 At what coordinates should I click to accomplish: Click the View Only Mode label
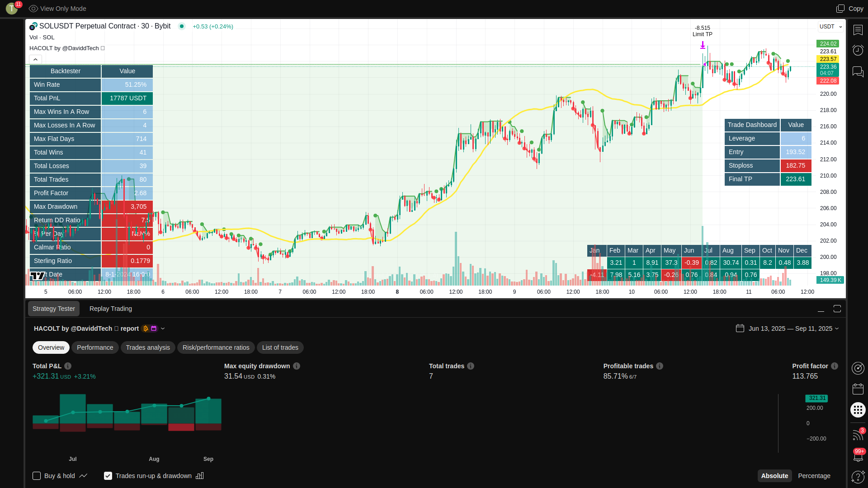click(x=63, y=9)
